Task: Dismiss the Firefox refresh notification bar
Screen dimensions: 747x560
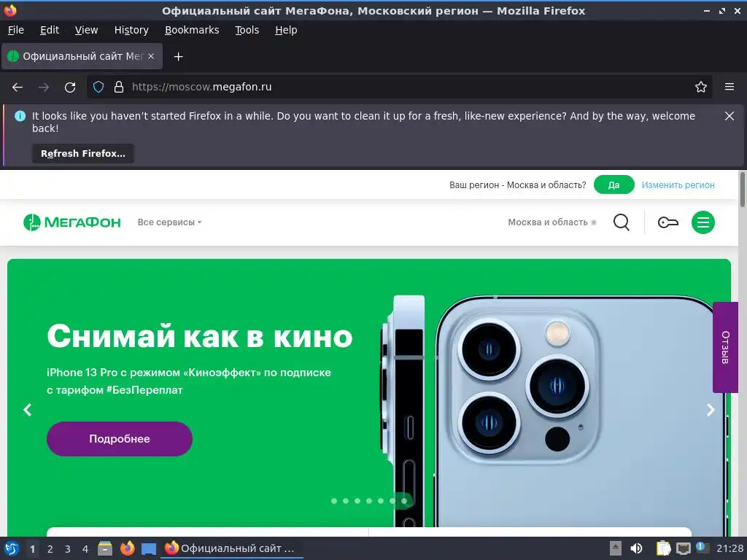Action: pos(729,116)
